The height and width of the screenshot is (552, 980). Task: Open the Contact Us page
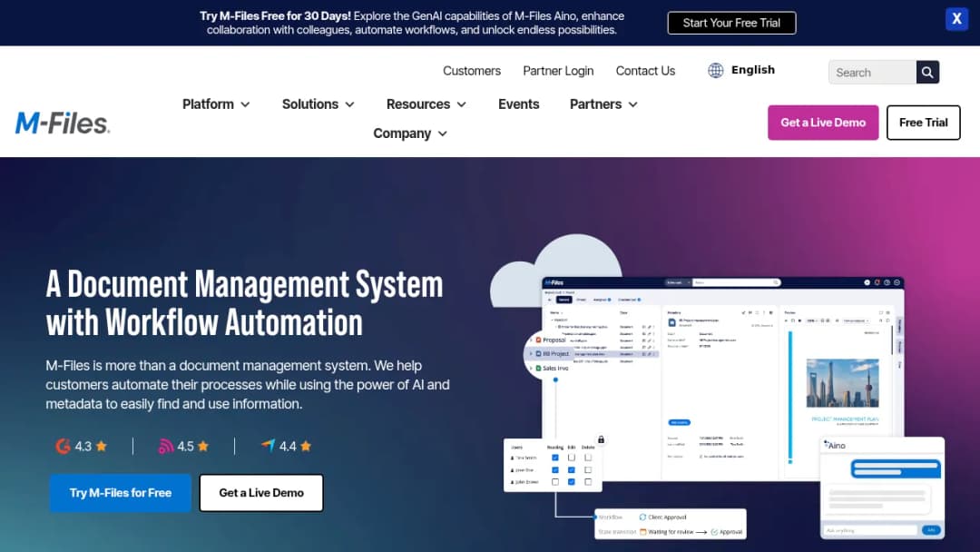point(645,71)
